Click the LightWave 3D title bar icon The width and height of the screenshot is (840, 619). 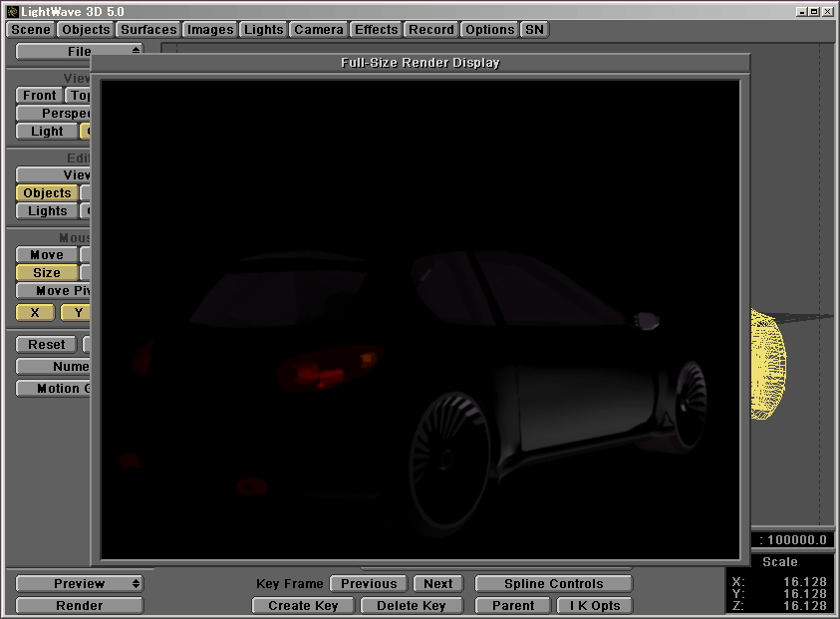[x=11, y=11]
